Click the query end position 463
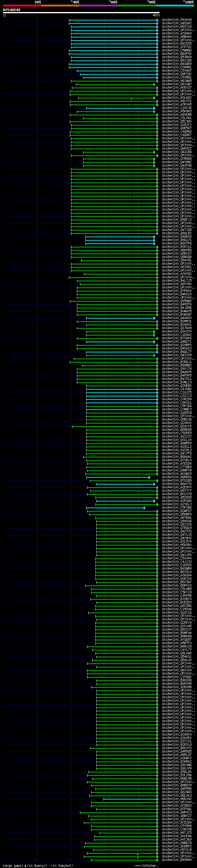Screen dimensions: 197x868 [155, 15]
